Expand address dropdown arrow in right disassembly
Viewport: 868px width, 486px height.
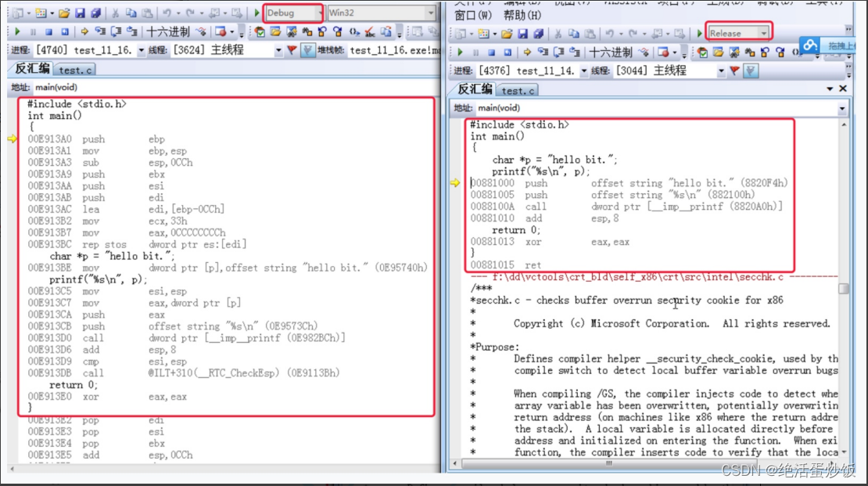pos(842,109)
